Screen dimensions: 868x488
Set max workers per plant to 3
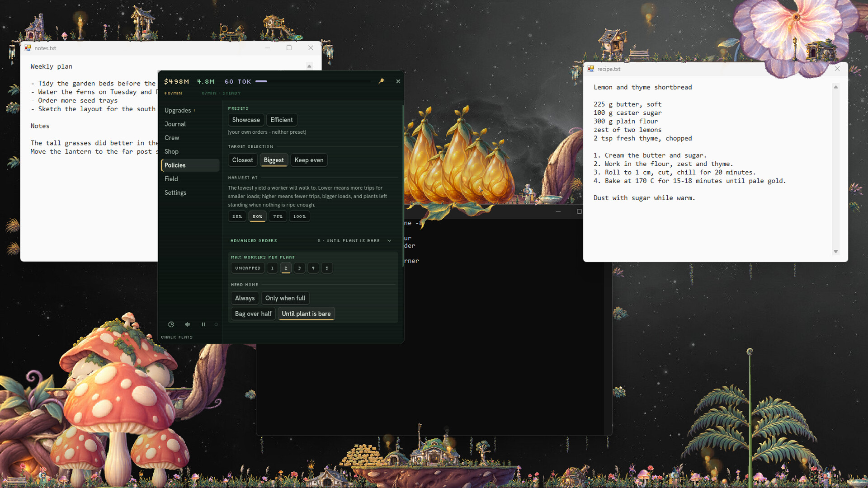pos(300,268)
